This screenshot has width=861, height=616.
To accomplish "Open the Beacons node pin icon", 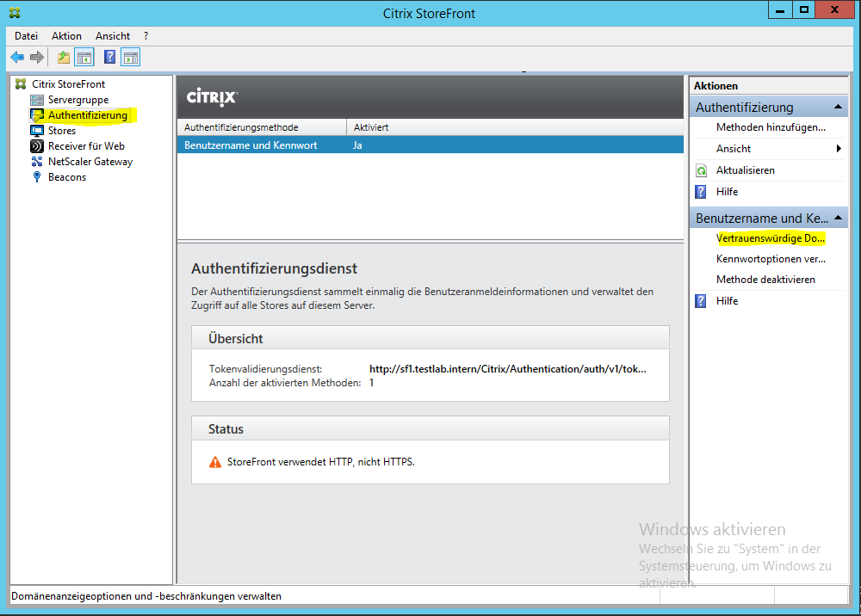I will point(37,176).
